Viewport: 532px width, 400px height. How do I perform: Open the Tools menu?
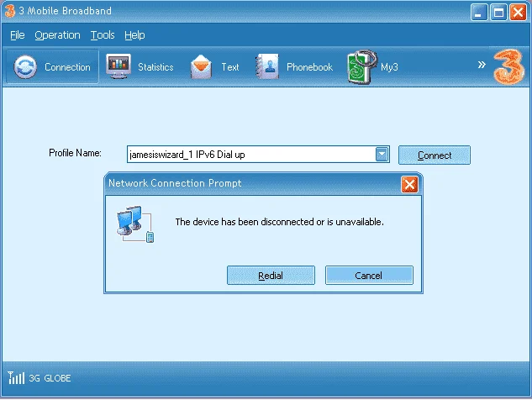[x=103, y=35]
